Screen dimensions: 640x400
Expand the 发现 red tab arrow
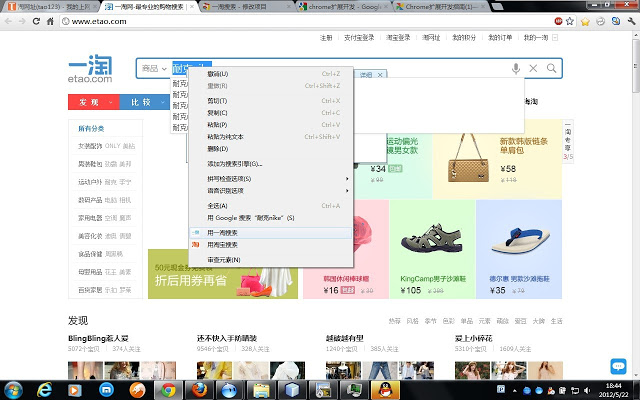(x=110, y=102)
